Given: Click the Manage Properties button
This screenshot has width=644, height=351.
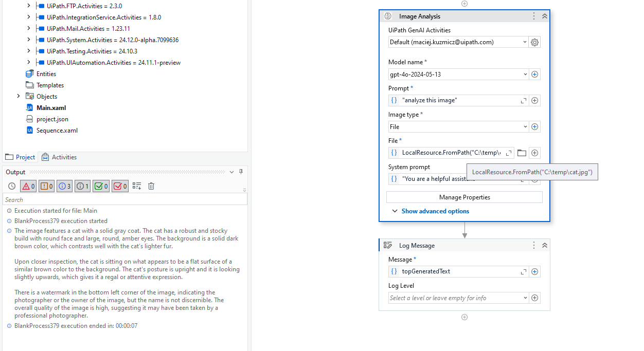Looking at the screenshot, I should 464,197.
